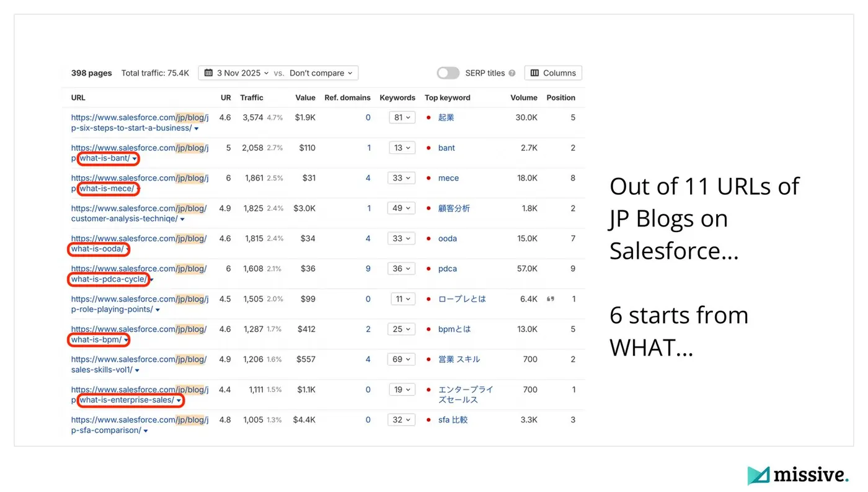Sort by the Traffic column header
The image size is (868, 492).
(x=252, y=97)
